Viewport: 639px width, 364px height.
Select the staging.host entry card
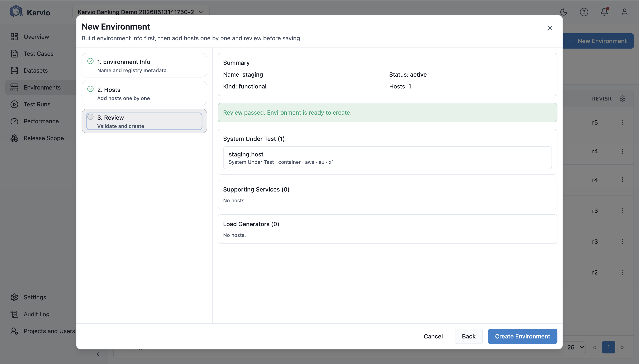point(387,158)
